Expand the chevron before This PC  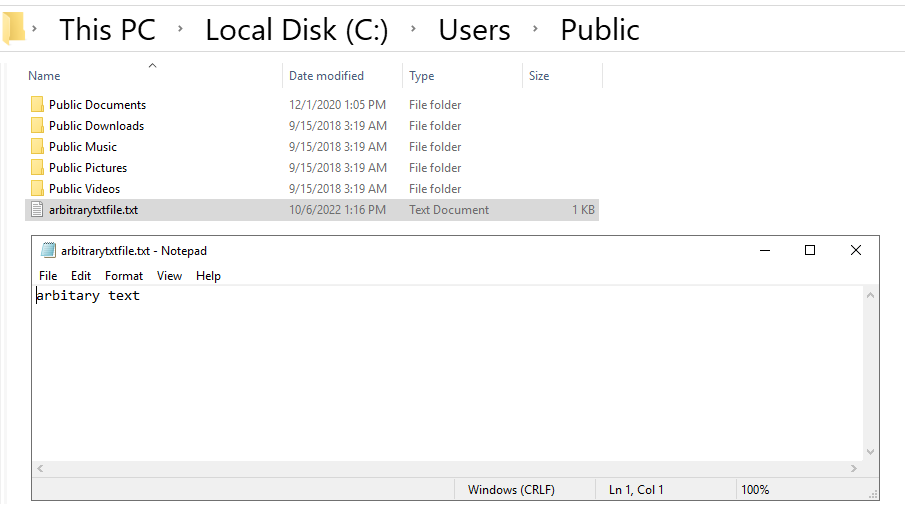click(x=35, y=28)
